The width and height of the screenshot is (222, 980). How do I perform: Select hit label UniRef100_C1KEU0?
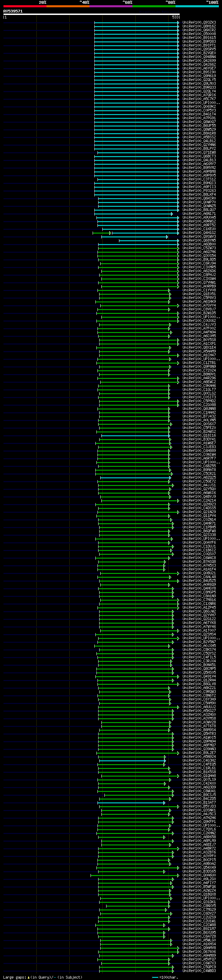click(x=199, y=229)
